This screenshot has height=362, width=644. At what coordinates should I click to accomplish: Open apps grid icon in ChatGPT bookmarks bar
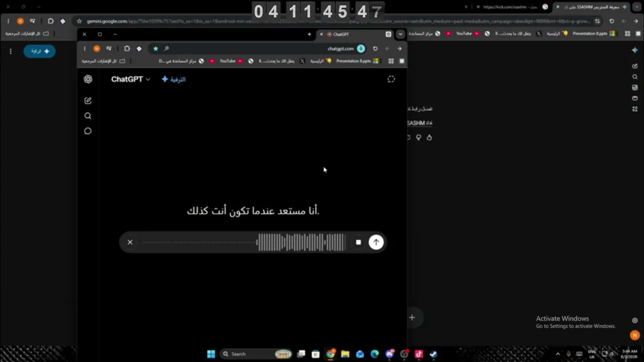391,61
